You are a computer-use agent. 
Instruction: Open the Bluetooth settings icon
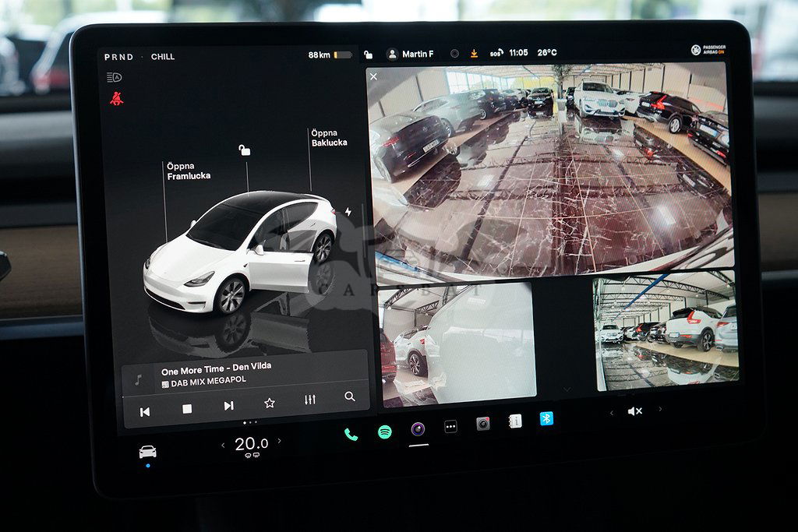[547, 418]
